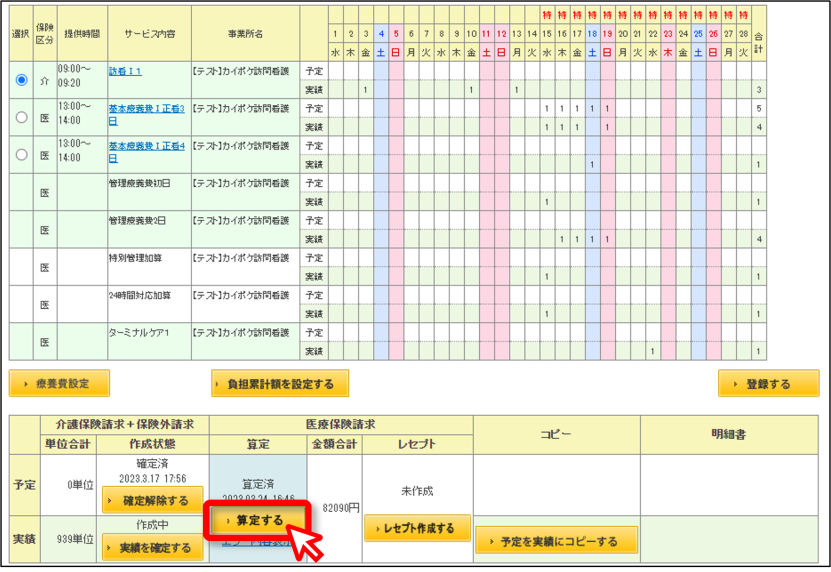The image size is (831, 572).
Task: Click the 予定を実績にコピーする button
Action: click(x=556, y=541)
